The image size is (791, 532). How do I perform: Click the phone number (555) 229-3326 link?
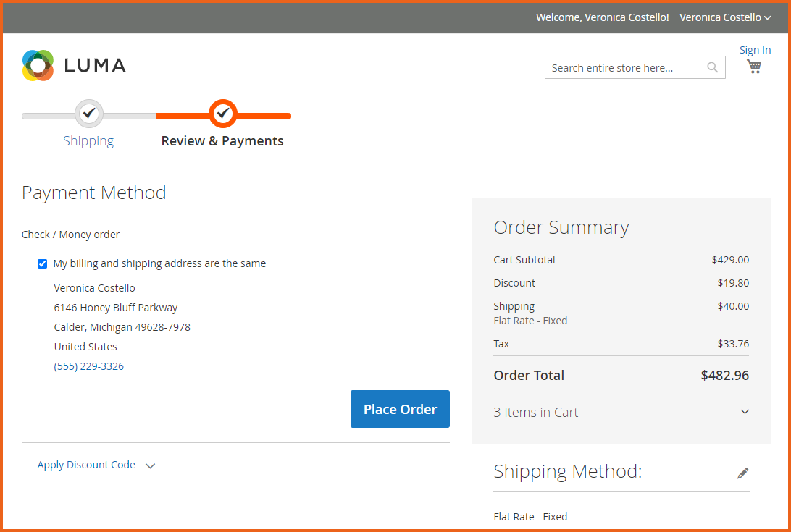(x=88, y=366)
